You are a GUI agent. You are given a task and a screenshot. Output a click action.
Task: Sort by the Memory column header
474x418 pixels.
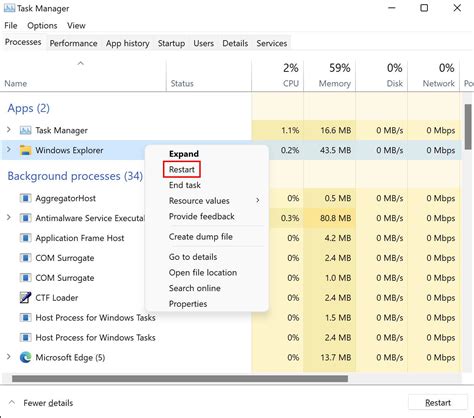point(335,83)
